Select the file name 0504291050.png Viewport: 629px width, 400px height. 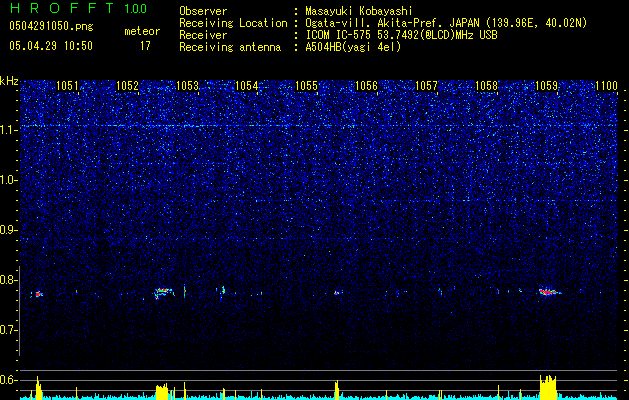click(51, 26)
